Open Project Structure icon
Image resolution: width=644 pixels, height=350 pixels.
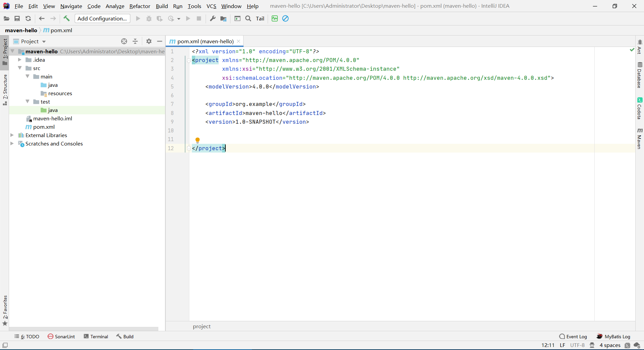[x=223, y=19]
